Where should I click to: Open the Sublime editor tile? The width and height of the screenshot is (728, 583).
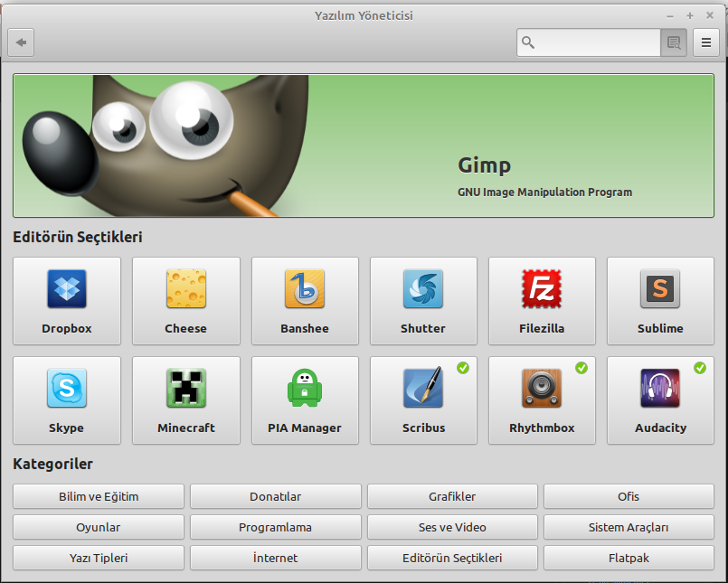click(660, 301)
